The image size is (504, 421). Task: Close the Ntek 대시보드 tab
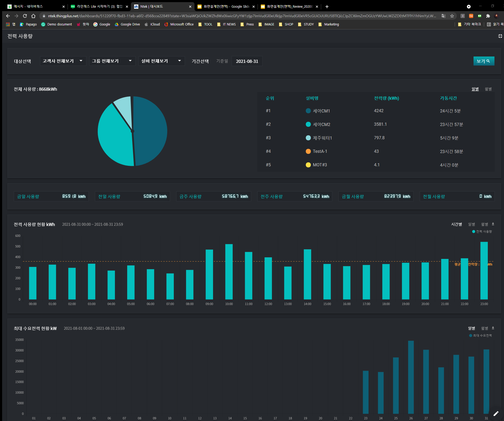190,7
